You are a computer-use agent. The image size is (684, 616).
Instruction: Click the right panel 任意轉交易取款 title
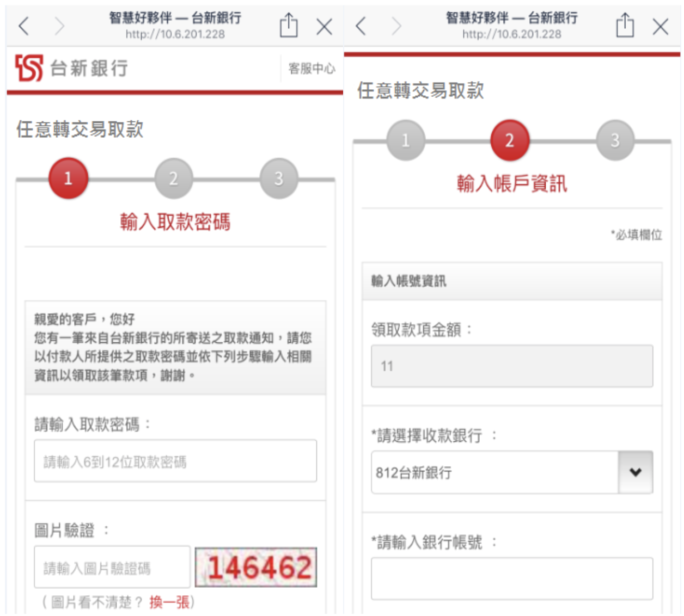[x=420, y=90]
